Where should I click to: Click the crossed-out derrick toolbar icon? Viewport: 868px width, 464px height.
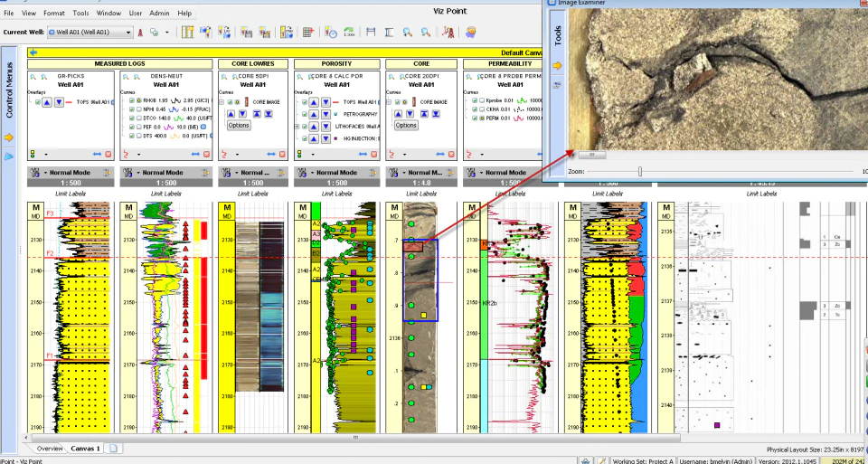click(448, 33)
